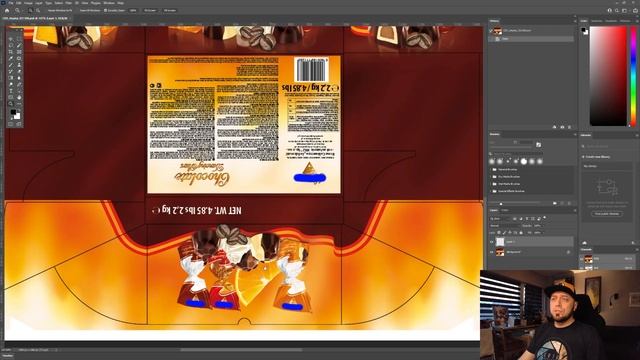This screenshot has height=360, width=640.
Task: Hide Layer 1 visibility eye
Action: [x=491, y=242]
